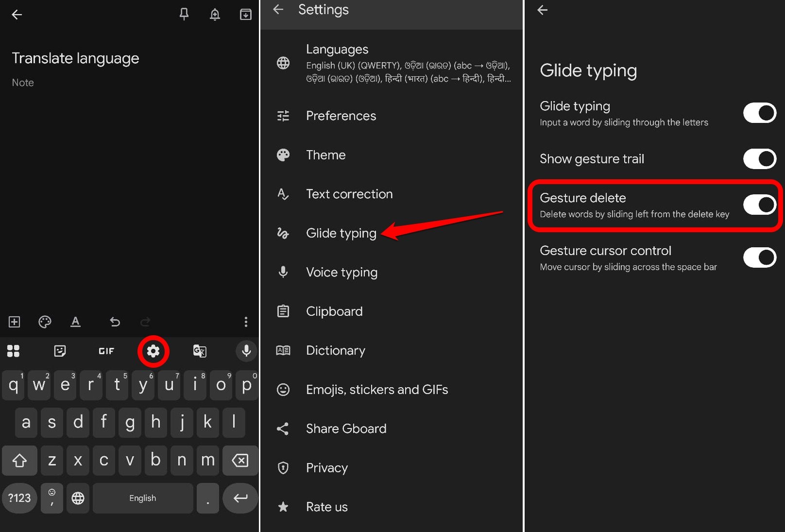Go back from the note editor

(17, 15)
